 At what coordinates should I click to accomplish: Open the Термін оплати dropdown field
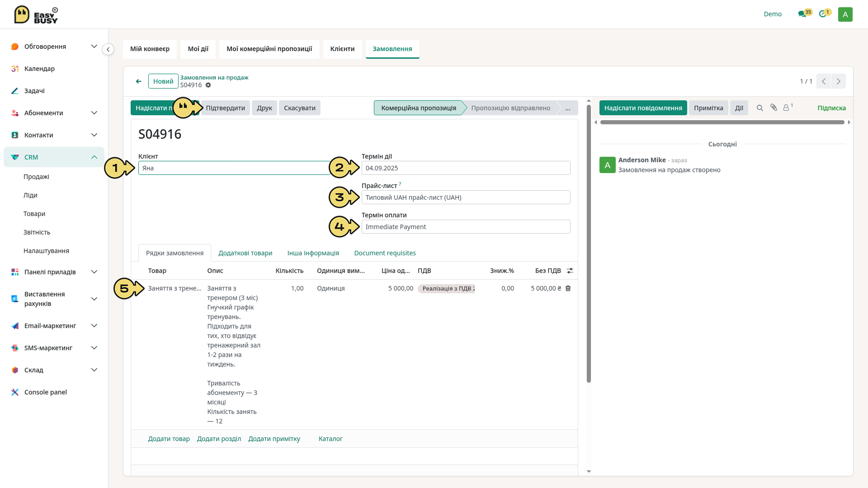click(466, 227)
